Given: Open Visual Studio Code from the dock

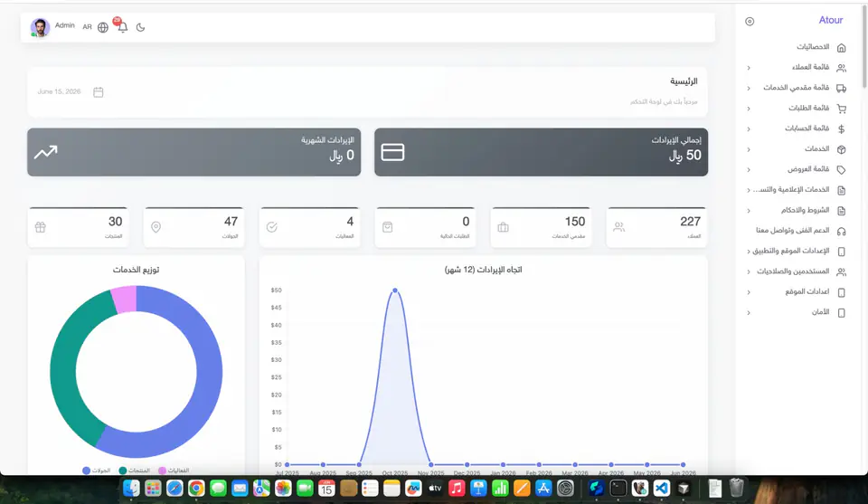Looking at the screenshot, I should 661,488.
